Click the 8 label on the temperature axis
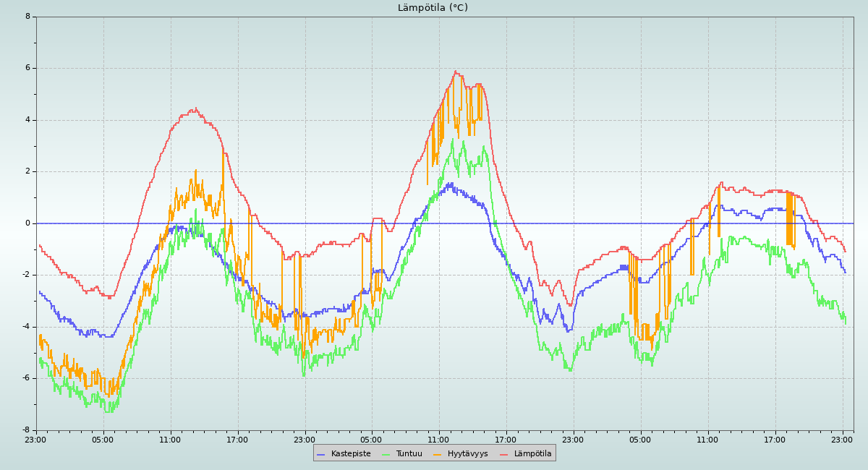 27,17
